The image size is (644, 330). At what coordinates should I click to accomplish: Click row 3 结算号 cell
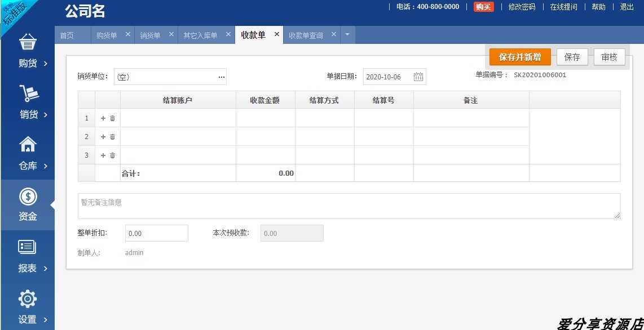[x=383, y=155]
